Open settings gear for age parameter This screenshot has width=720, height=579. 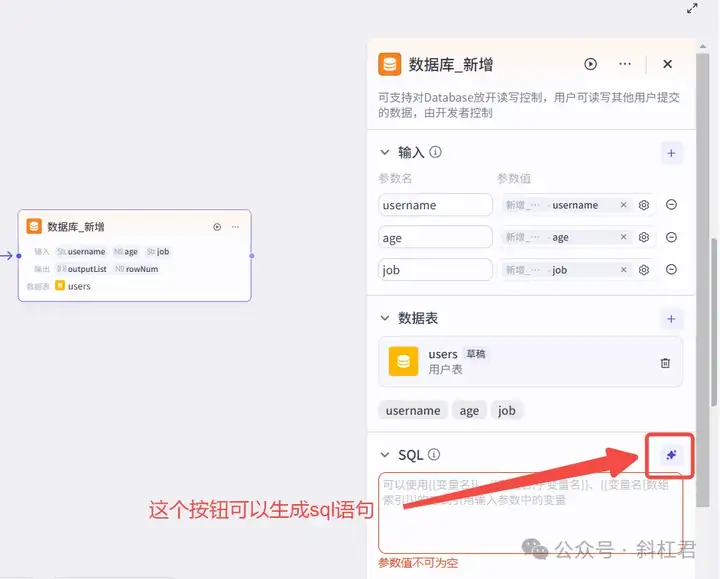pos(644,237)
